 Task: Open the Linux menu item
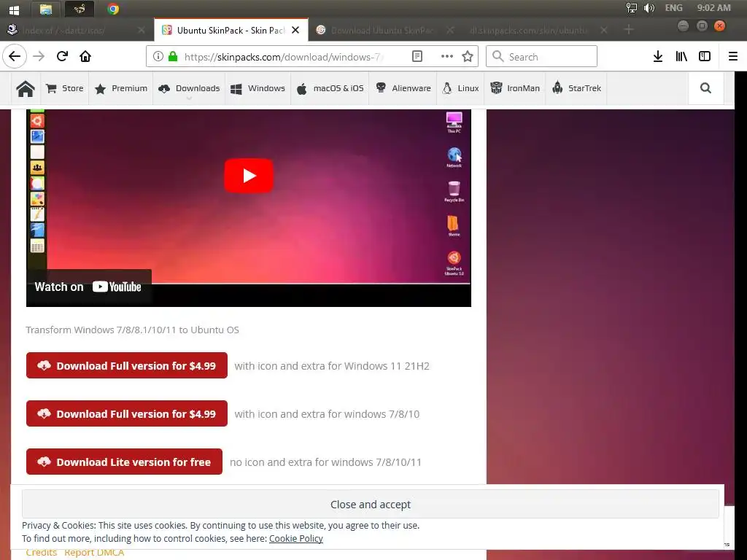point(461,88)
